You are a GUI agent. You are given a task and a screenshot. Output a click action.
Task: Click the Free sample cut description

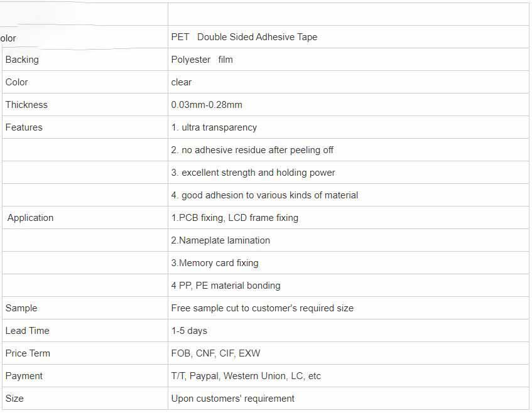click(263, 308)
